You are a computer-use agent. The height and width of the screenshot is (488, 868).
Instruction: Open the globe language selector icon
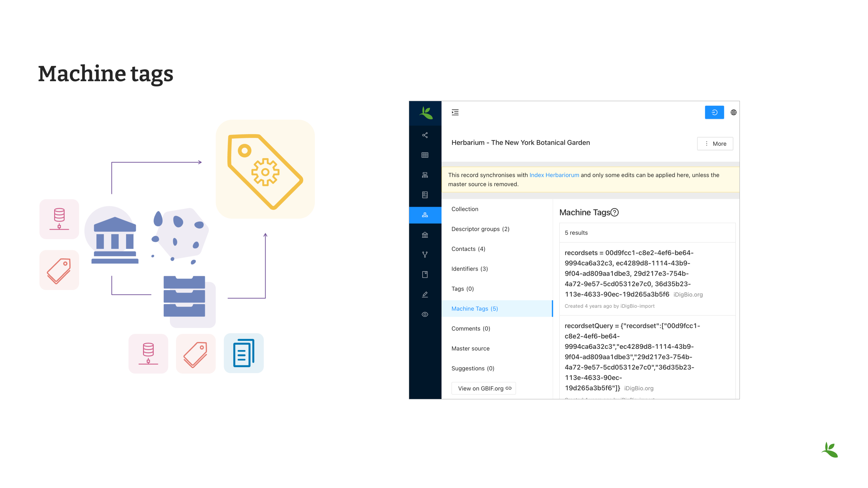pos(733,113)
